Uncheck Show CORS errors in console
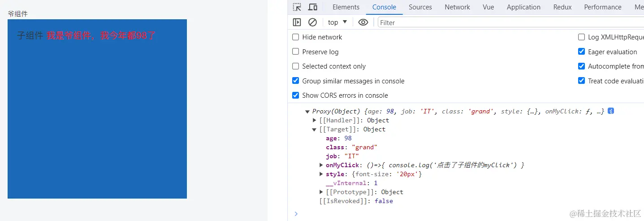This screenshot has width=644, height=221. (x=295, y=95)
